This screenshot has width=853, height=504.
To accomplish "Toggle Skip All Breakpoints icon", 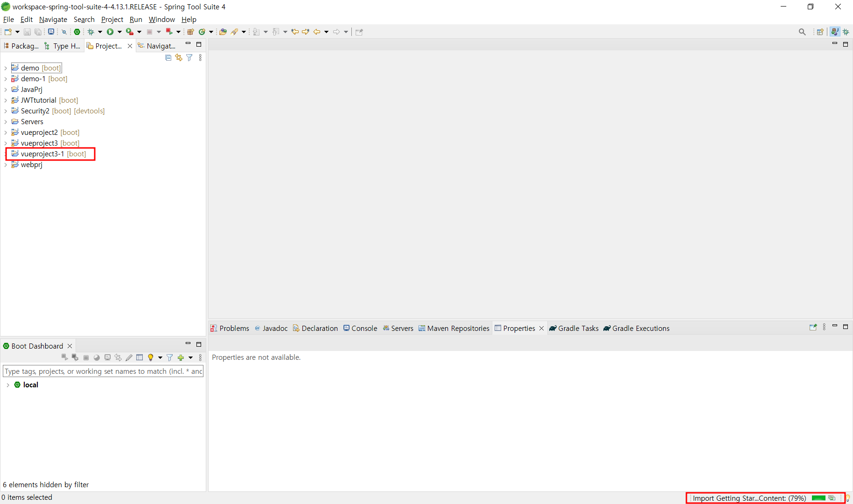I will point(64,32).
